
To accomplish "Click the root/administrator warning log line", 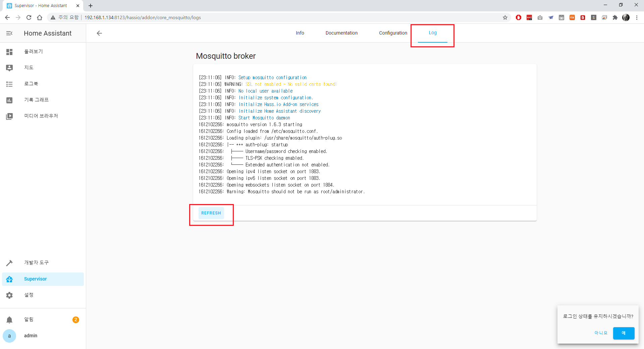I will click(x=282, y=192).
